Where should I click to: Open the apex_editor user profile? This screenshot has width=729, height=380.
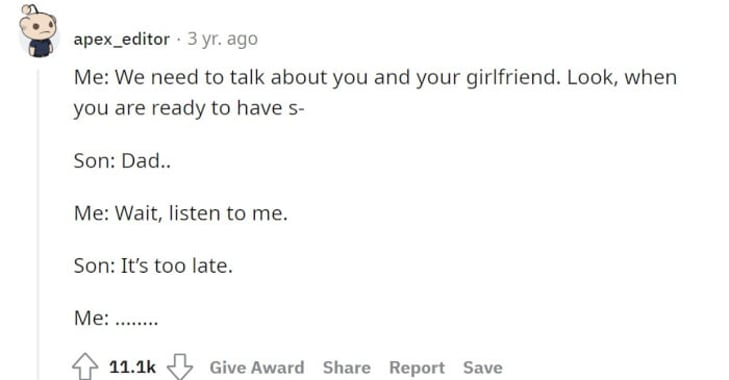[121, 39]
